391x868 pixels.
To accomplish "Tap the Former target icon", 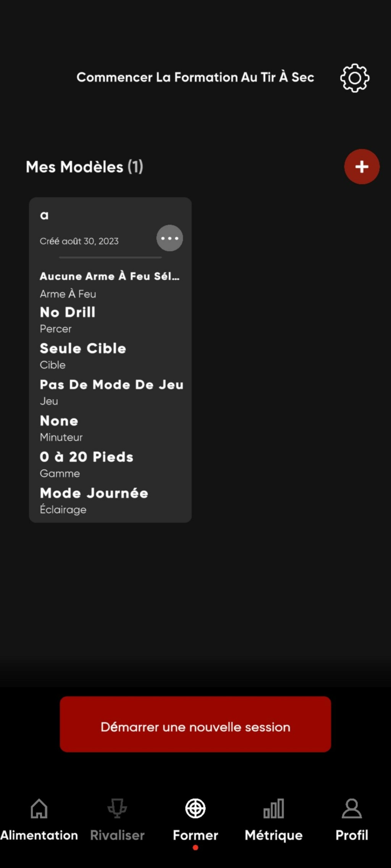I will click(x=195, y=809).
